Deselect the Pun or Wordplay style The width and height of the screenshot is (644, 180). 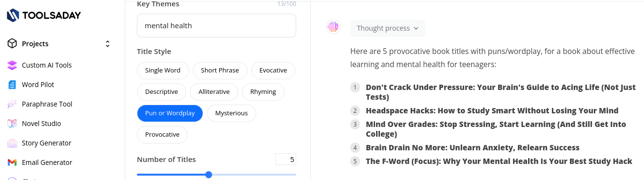click(170, 113)
